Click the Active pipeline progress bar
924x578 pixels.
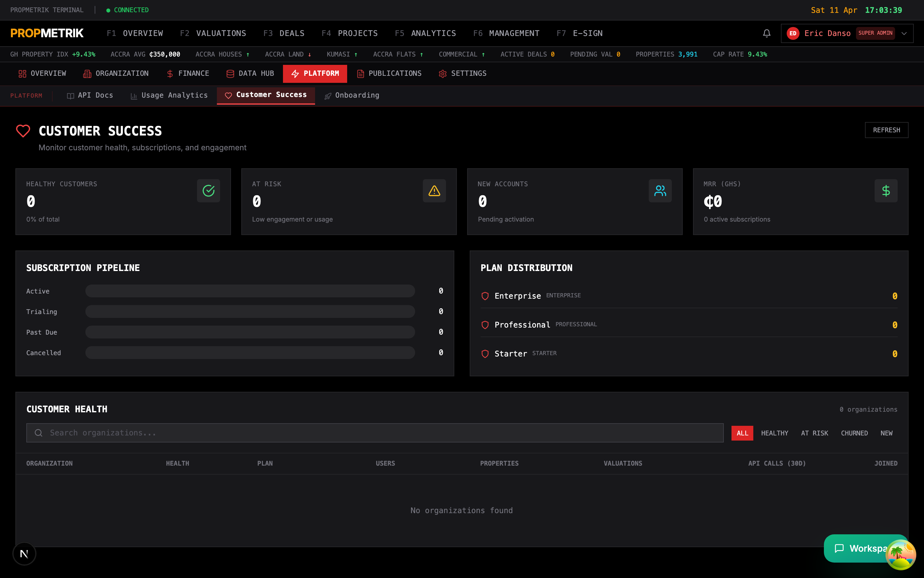(250, 291)
